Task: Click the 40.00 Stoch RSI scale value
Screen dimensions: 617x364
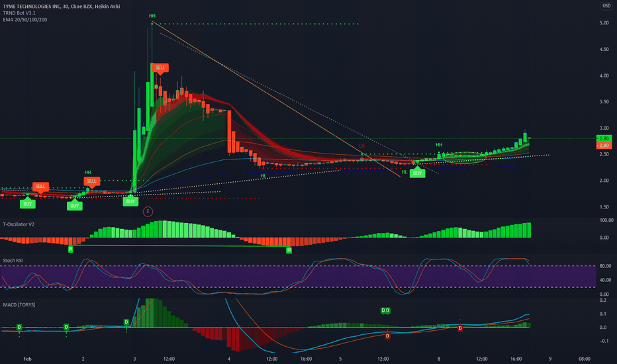Action: [x=606, y=280]
